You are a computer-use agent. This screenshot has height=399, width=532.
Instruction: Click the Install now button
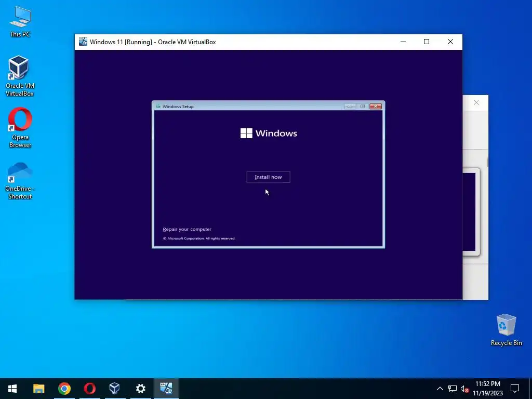click(268, 177)
